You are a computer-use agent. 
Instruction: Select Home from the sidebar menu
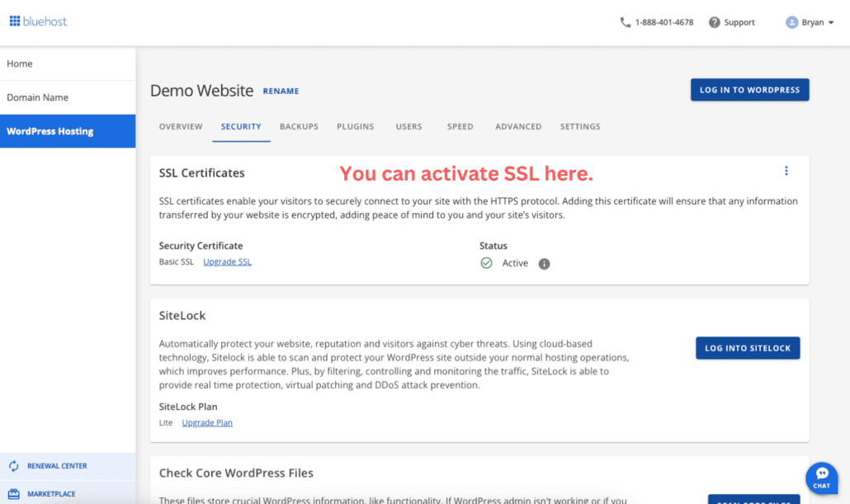(20, 63)
